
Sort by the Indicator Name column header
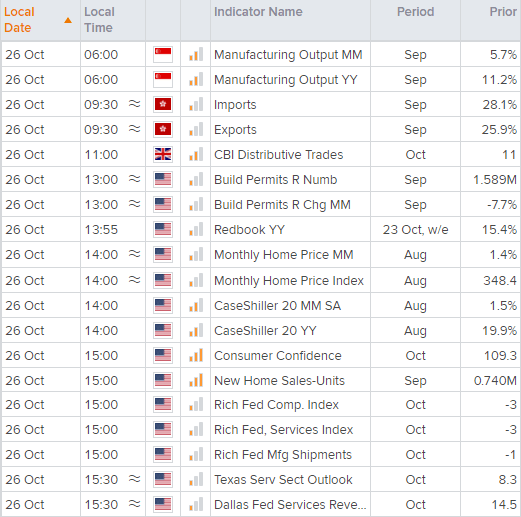pyautogui.click(x=258, y=12)
